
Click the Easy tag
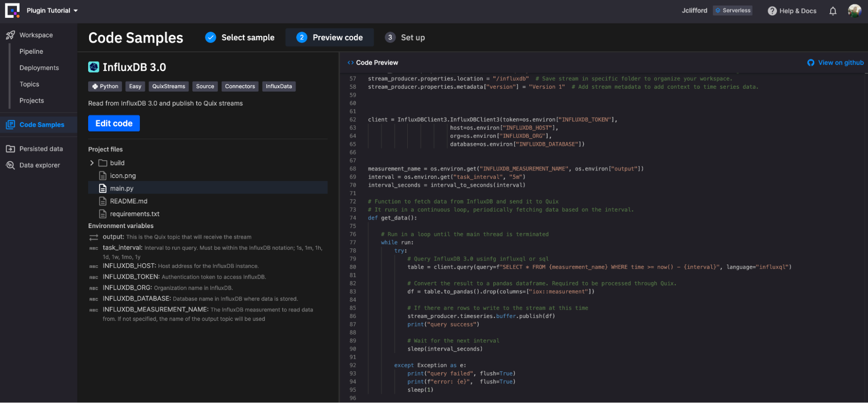[135, 86]
